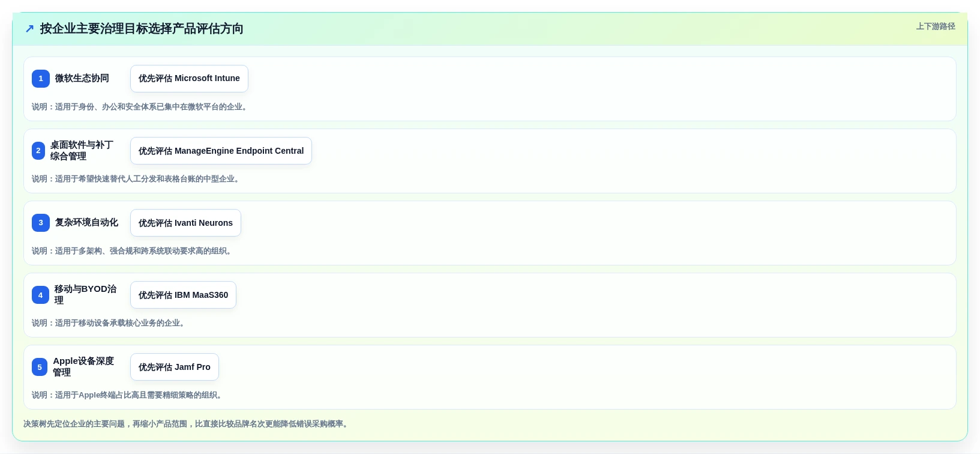
Task: Click description 适用于希望快速替代人工分发和表格台账的中型企业
Action: pos(136,179)
